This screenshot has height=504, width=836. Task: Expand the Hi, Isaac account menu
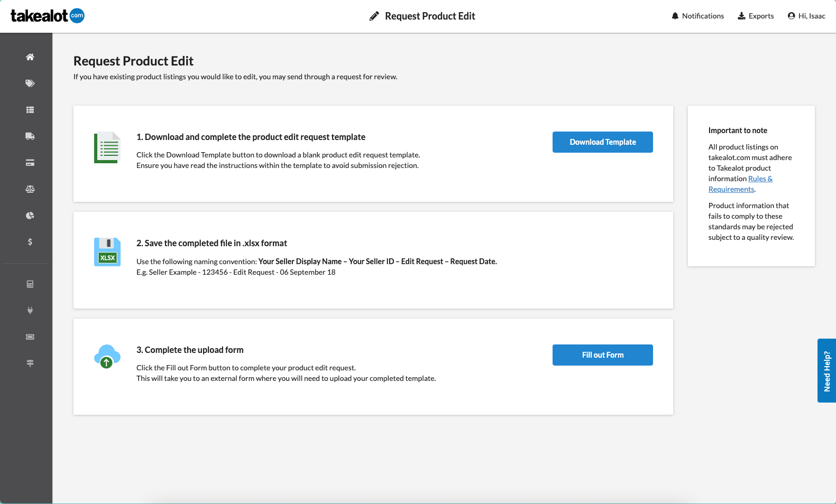[x=806, y=16]
